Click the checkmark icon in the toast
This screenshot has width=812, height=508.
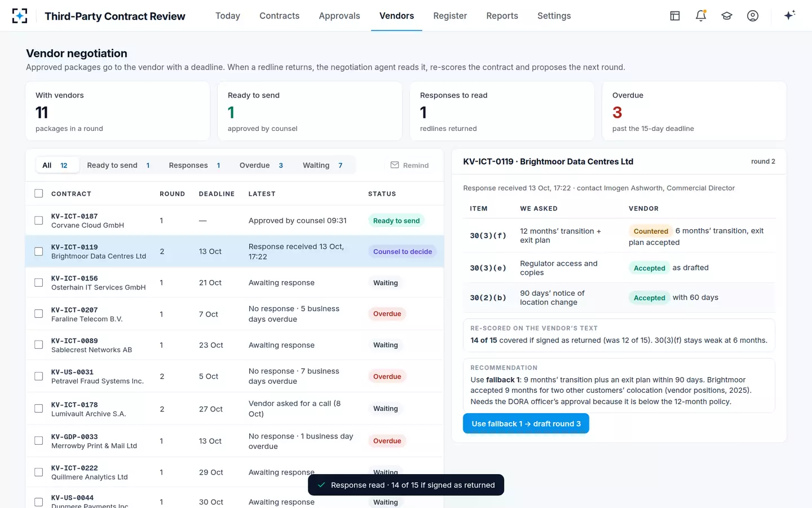click(x=321, y=485)
